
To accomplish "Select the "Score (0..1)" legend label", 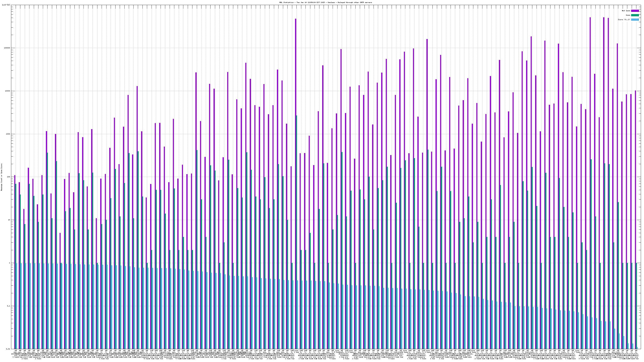I will (624, 20).
